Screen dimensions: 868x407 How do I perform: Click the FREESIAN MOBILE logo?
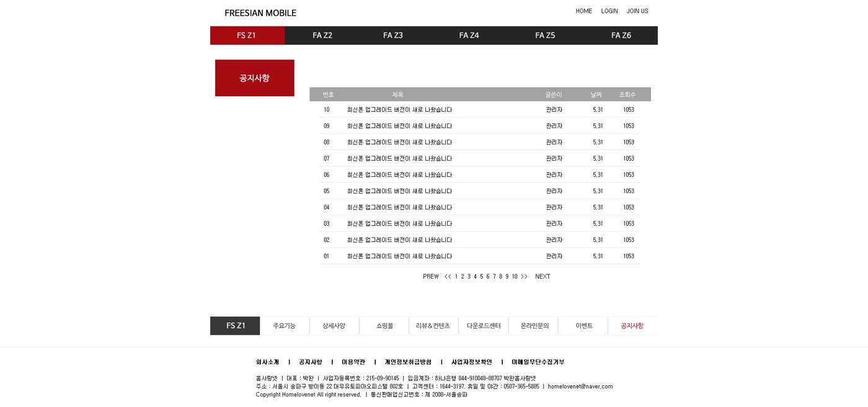point(260,13)
